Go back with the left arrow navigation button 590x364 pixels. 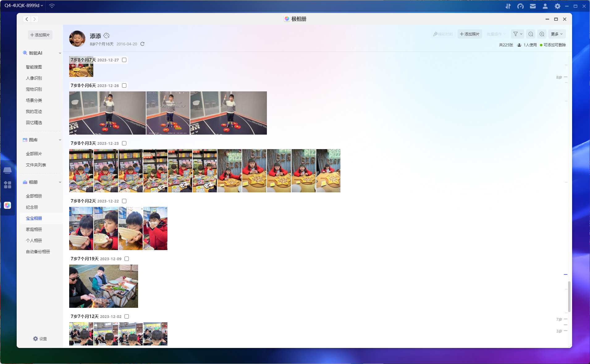(x=27, y=19)
